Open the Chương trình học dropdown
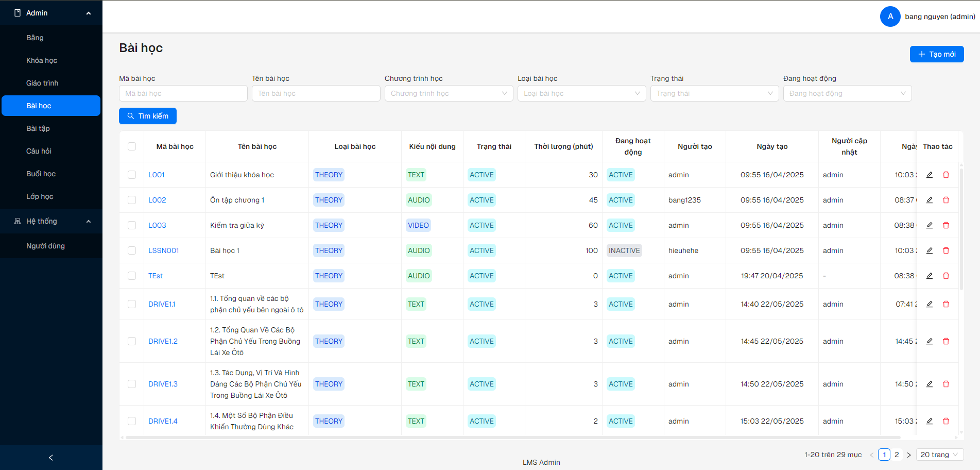Viewport: 980px width, 470px height. tap(449, 93)
